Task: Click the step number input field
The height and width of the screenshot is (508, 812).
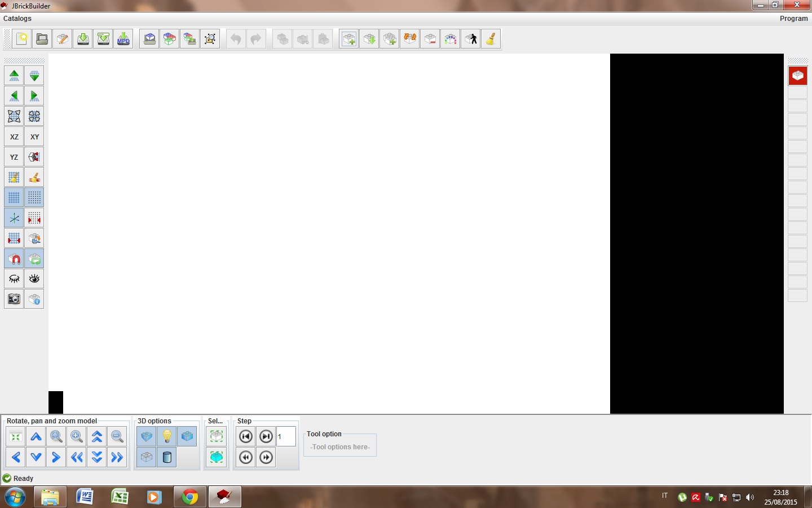Action: pyautogui.click(x=286, y=437)
